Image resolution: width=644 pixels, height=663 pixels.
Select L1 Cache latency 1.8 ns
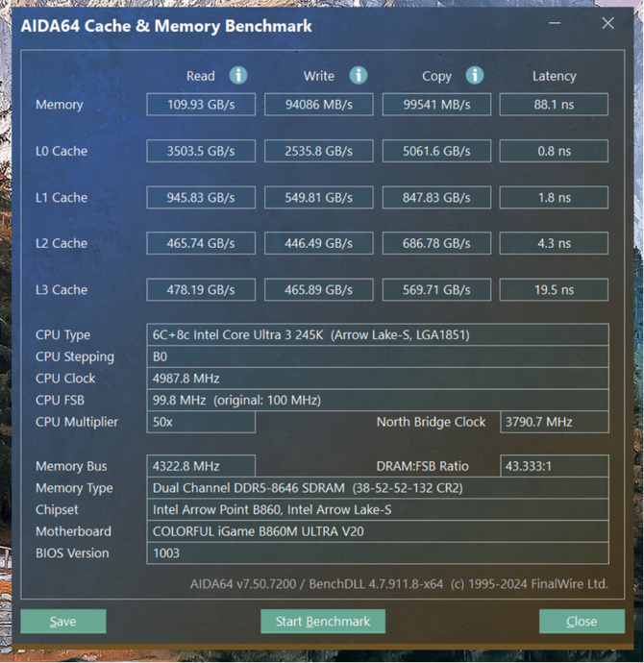coord(554,198)
